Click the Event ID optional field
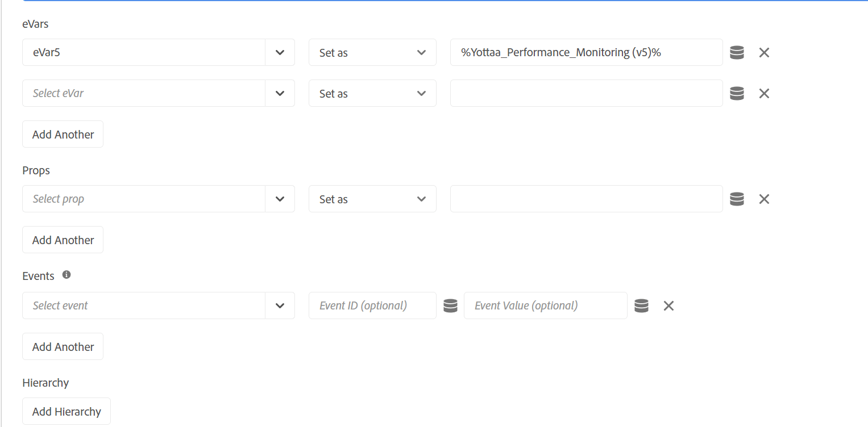Screen dimensions: 868x427 pos(372,305)
